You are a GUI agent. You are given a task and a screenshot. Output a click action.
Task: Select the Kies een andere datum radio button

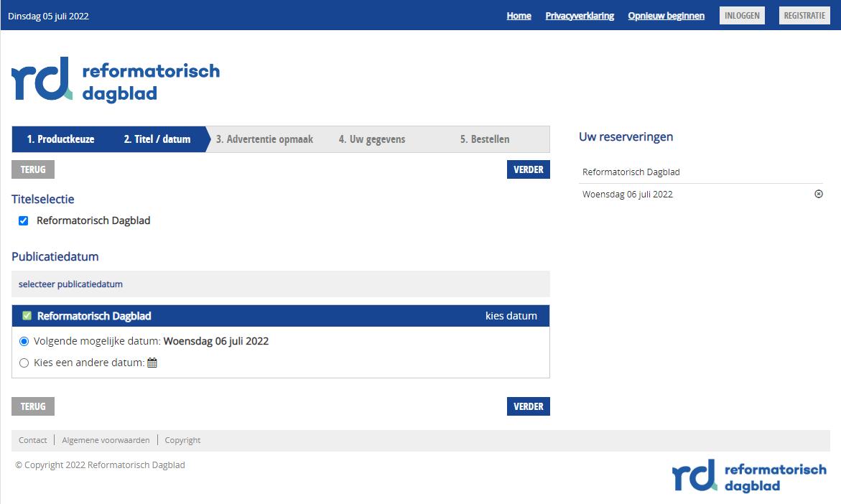[24, 363]
